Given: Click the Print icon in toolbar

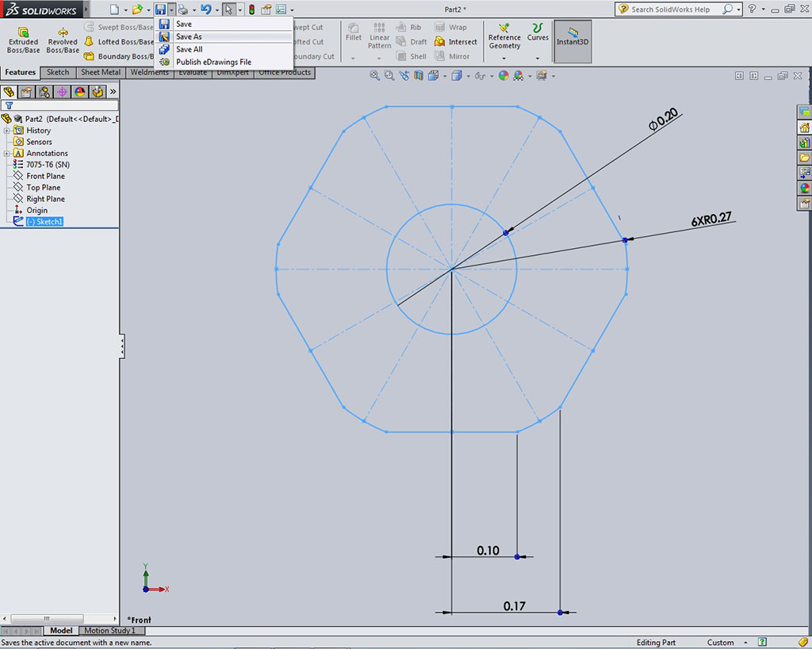Looking at the screenshot, I should 183,10.
